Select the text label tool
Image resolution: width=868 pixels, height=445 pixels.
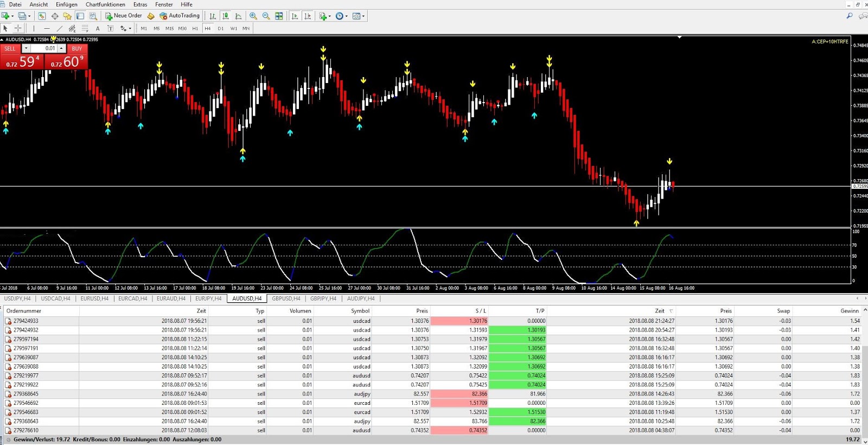(x=110, y=28)
